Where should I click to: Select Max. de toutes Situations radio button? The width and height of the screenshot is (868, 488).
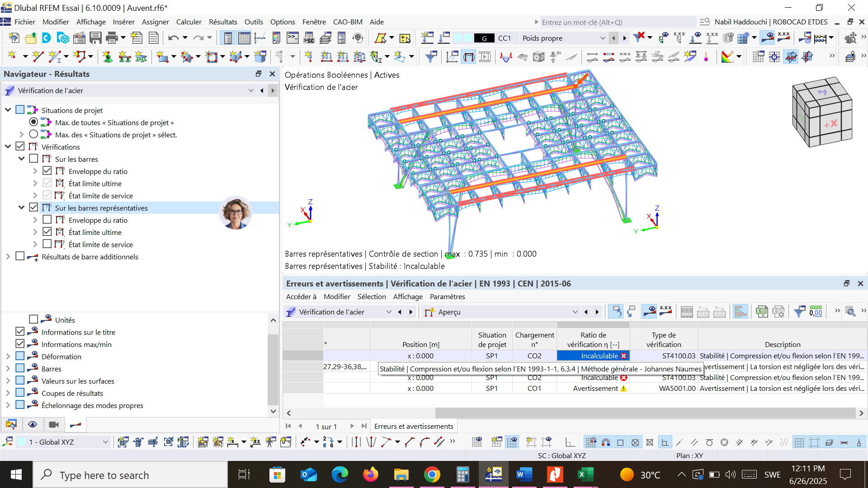pos(33,122)
